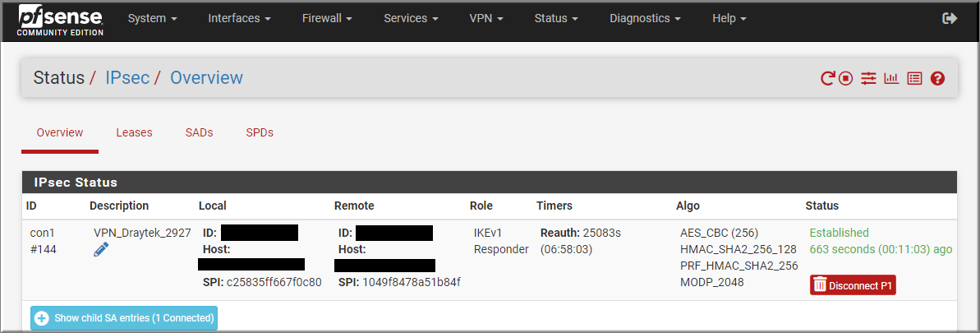Switch to the SADs tab
980x333 pixels.
pyautogui.click(x=200, y=132)
